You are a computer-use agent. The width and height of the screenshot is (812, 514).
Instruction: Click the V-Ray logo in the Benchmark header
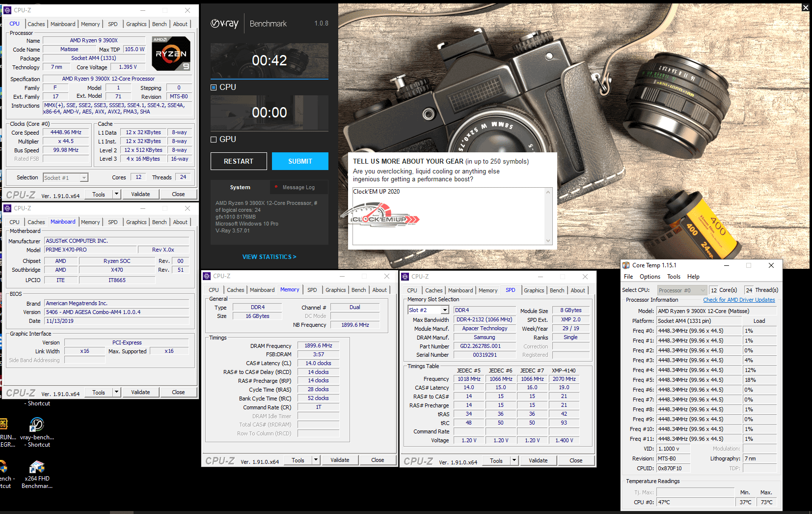tap(224, 24)
